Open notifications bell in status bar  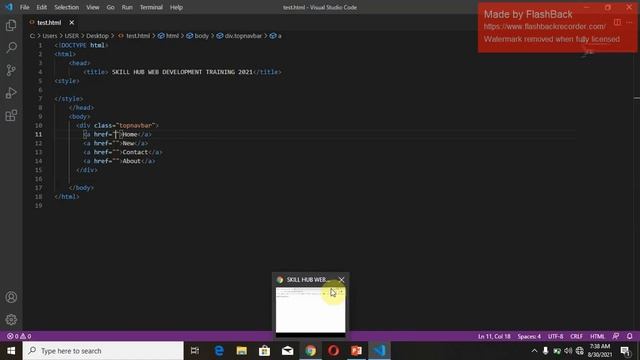pyautogui.click(x=629, y=336)
